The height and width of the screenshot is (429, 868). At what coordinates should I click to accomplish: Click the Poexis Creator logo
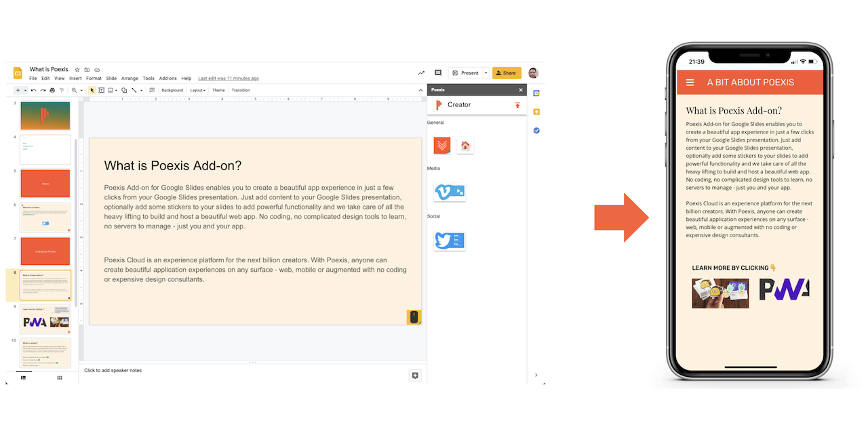pyautogui.click(x=438, y=105)
